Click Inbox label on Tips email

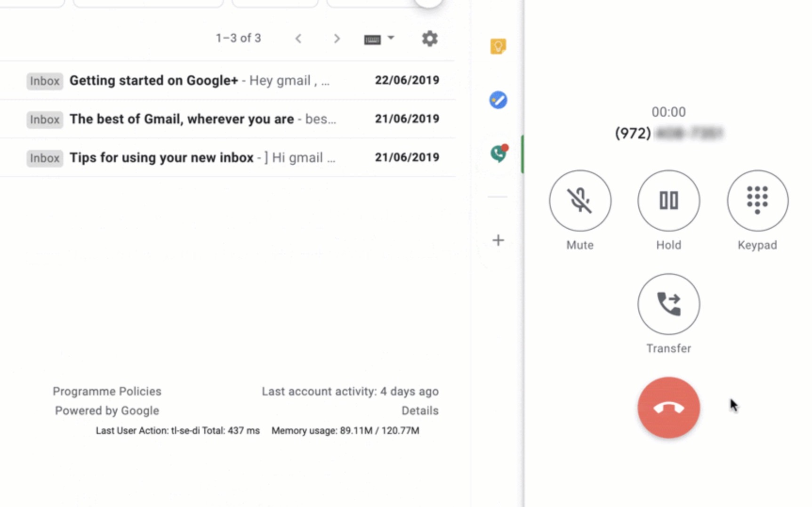[45, 158]
